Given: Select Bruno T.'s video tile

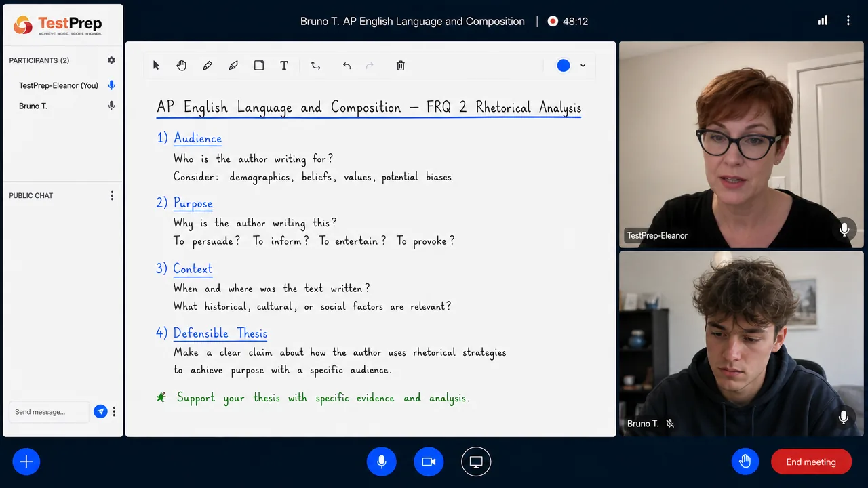Looking at the screenshot, I should click(741, 344).
